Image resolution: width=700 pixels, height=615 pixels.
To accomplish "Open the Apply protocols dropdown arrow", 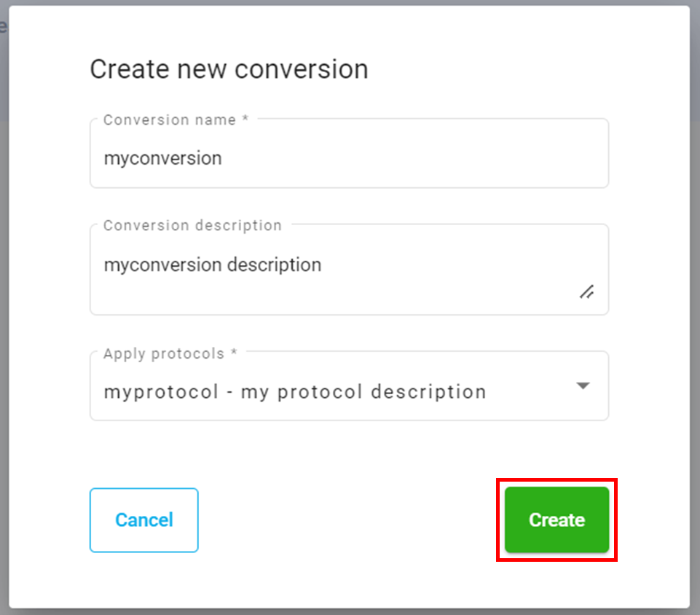I will (583, 386).
